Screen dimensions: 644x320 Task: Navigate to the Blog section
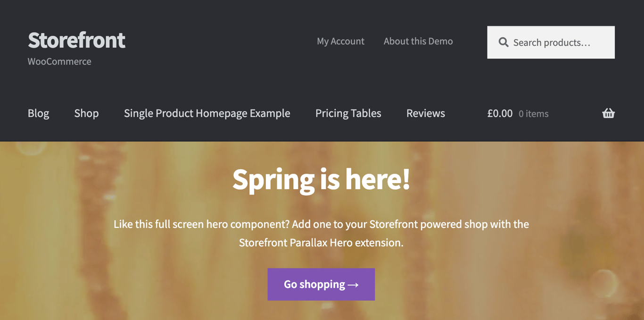point(38,113)
